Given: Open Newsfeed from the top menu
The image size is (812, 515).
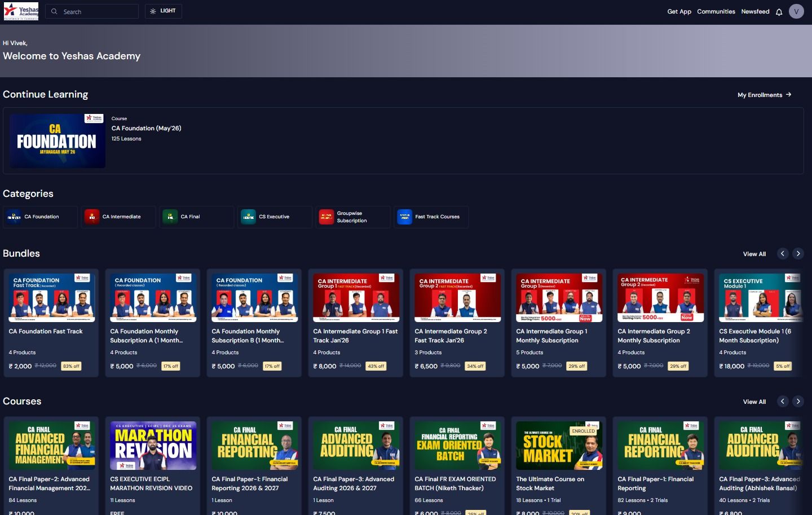Looking at the screenshot, I should point(755,11).
